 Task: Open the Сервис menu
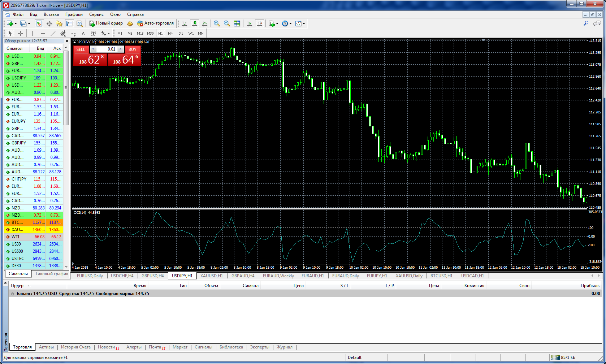coord(96,14)
